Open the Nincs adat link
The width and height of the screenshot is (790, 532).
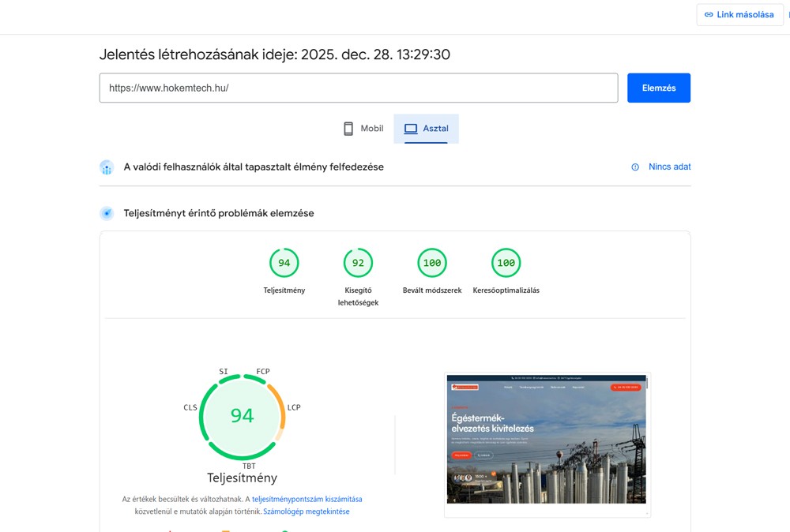(668, 167)
